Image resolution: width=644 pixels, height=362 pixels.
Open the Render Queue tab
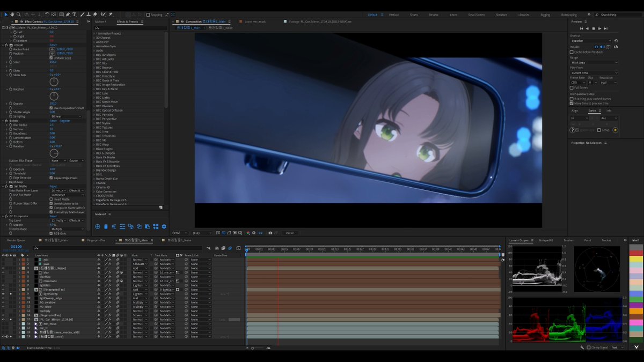point(17,240)
